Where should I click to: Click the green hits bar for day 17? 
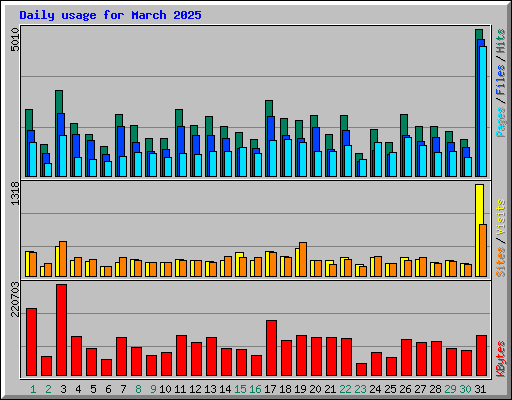[269, 108]
